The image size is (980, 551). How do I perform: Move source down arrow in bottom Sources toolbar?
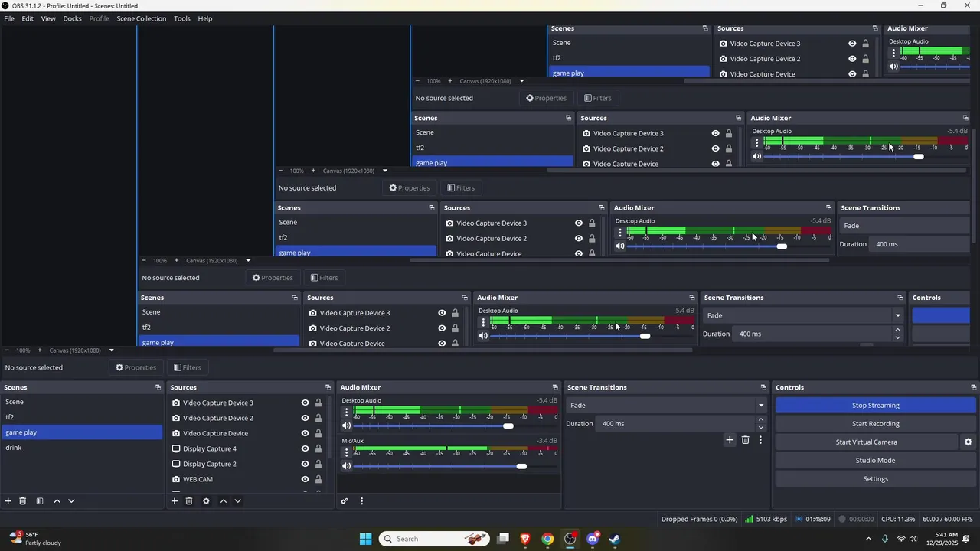(x=237, y=501)
